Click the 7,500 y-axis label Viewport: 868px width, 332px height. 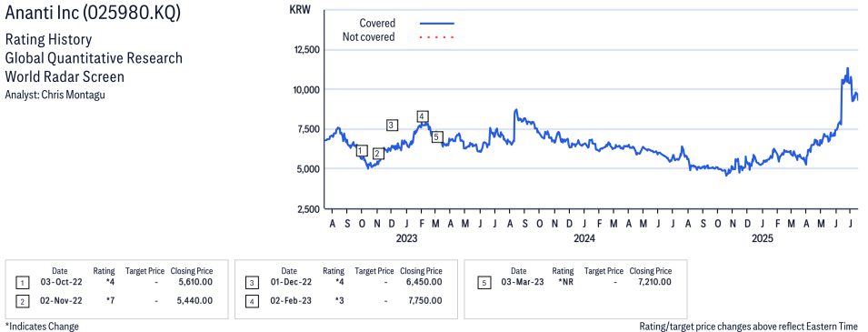pos(308,129)
